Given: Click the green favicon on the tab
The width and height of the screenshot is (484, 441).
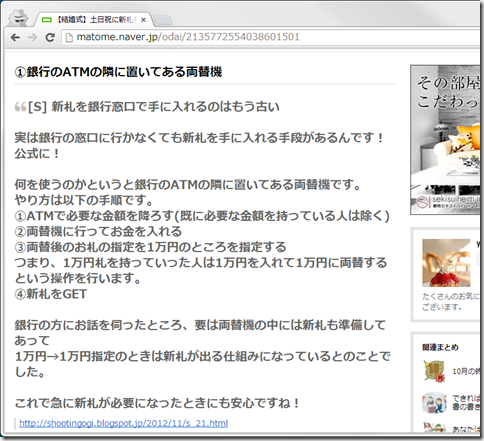Looking at the screenshot, I should (47, 20).
